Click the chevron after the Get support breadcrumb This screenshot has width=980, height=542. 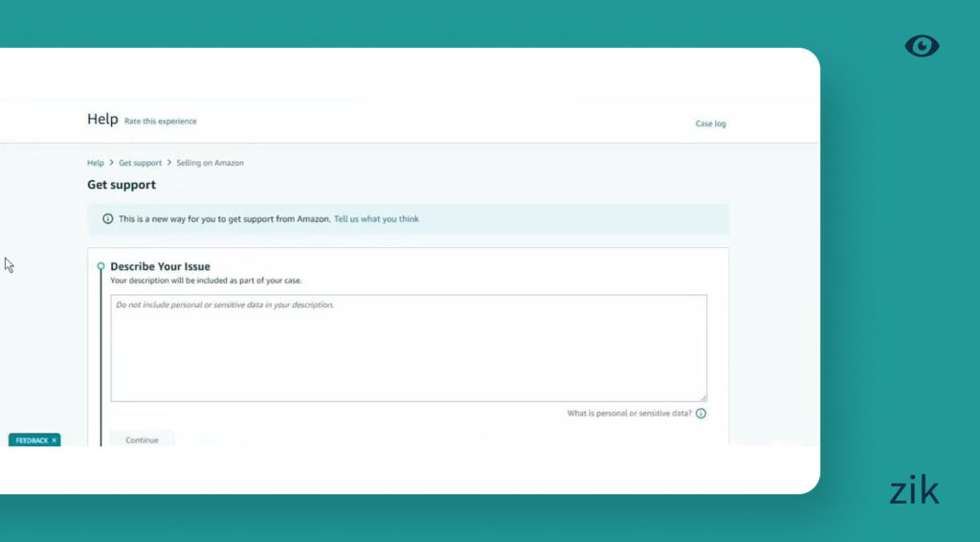click(169, 163)
